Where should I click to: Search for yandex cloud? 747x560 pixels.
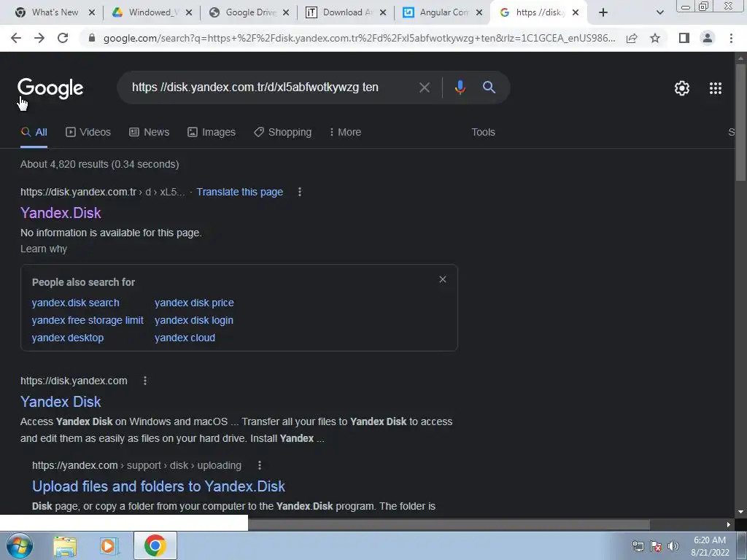185,338
